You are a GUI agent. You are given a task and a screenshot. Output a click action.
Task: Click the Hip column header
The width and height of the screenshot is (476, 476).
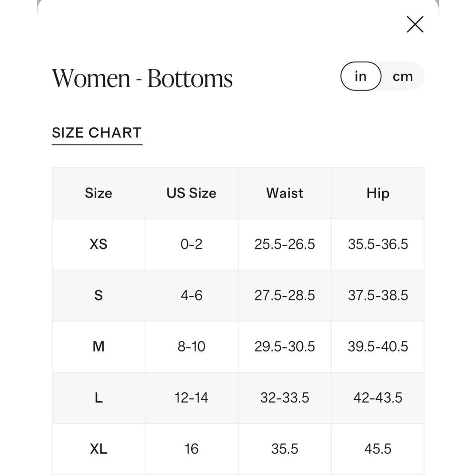coord(377,193)
